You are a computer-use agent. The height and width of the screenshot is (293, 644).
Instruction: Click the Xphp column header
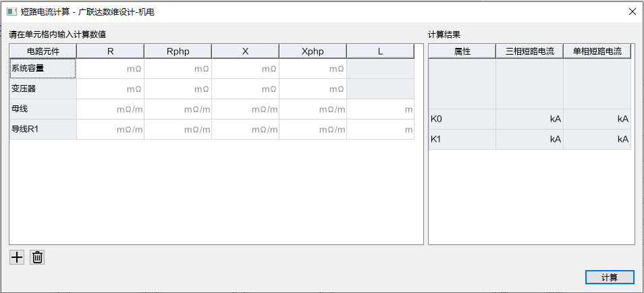pos(313,51)
